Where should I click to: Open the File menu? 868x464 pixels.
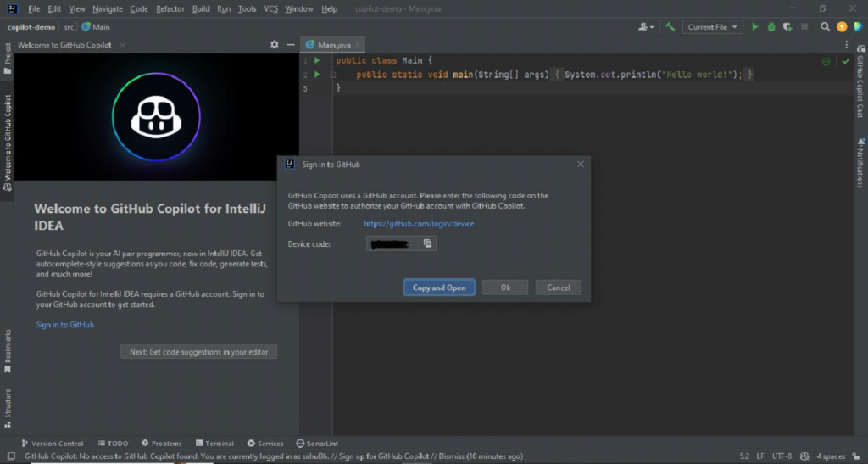point(34,8)
